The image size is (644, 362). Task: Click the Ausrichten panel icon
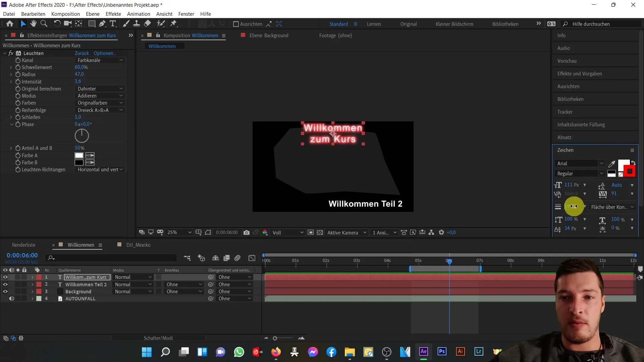tap(570, 86)
